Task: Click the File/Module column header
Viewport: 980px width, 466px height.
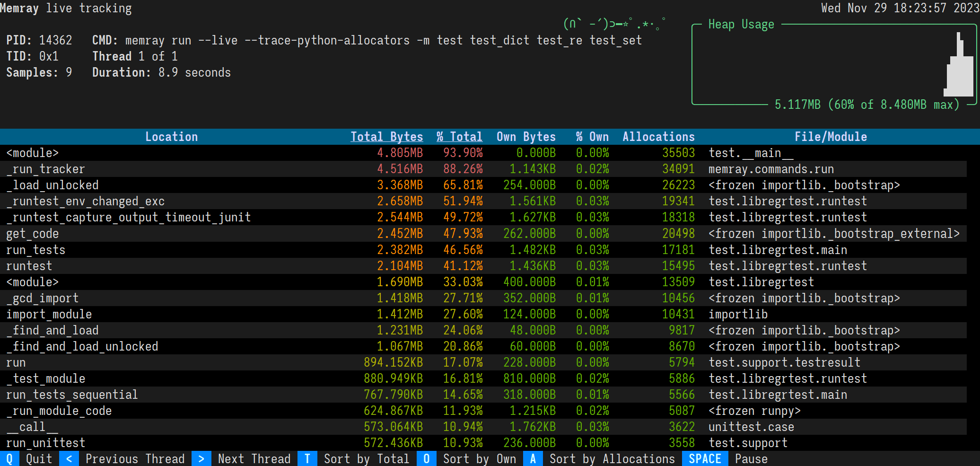Action: tap(831, 137)
